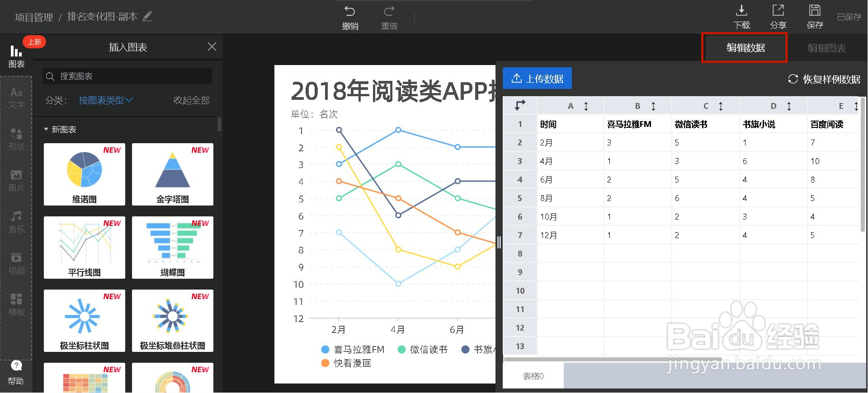
Task: Click the 恢复样例数据 text
Action: pyautogui.click(x=831, y=80)
